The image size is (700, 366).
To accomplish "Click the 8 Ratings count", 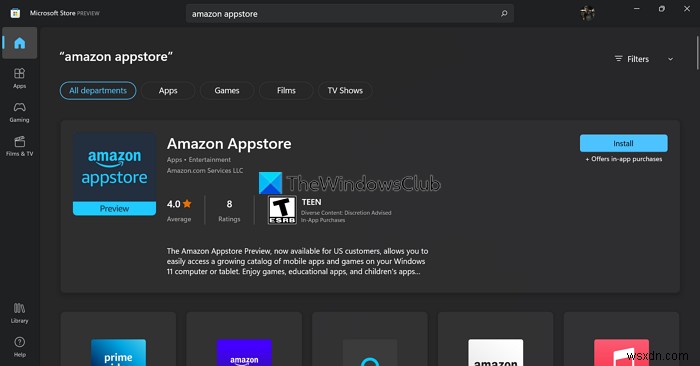I will coord(229,210).
